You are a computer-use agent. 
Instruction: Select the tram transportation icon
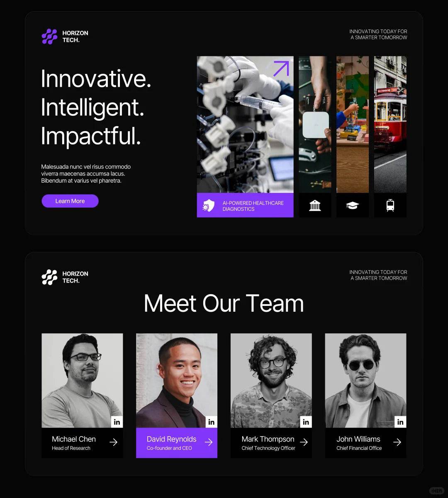pos(390,205)
